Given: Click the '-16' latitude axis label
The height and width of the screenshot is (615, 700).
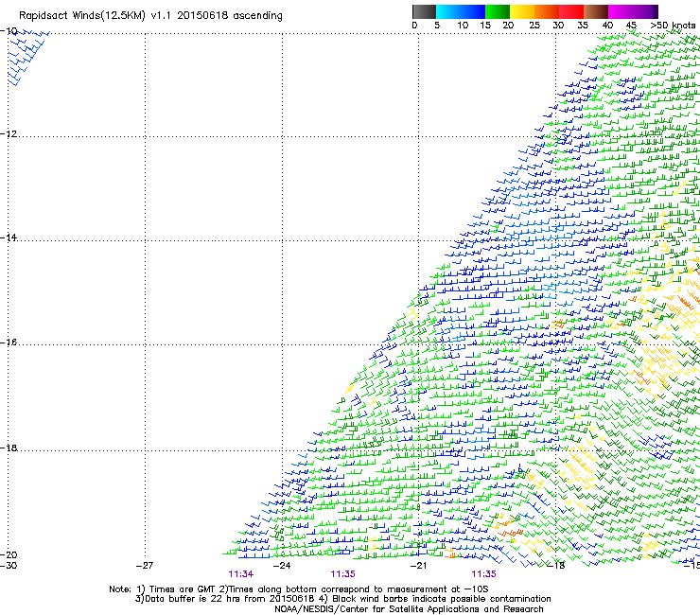Looking at the screenshot, I should click(x=9, y=343).
